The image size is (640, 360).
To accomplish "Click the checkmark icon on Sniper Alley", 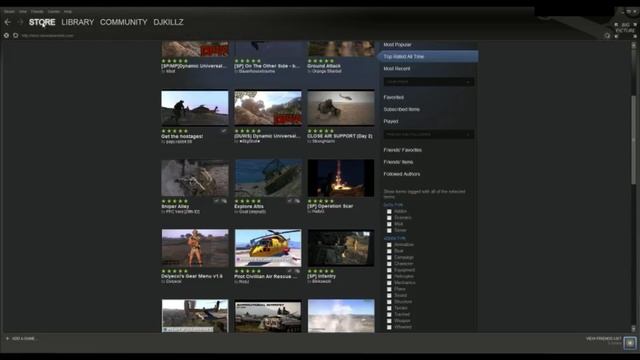I will point(217,201).
